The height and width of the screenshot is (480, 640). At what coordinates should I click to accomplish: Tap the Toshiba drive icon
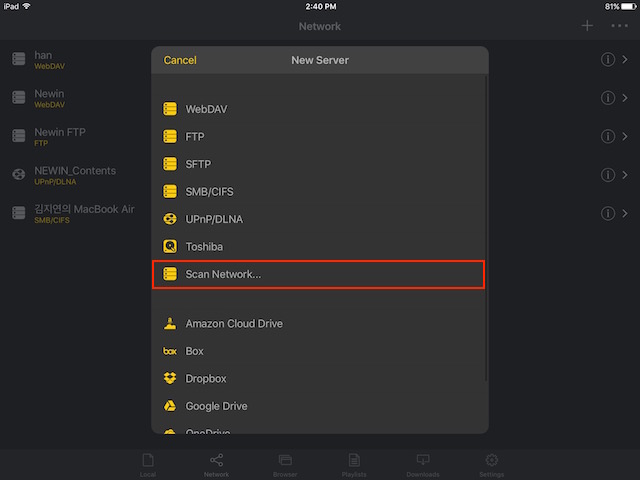(170, 247)
